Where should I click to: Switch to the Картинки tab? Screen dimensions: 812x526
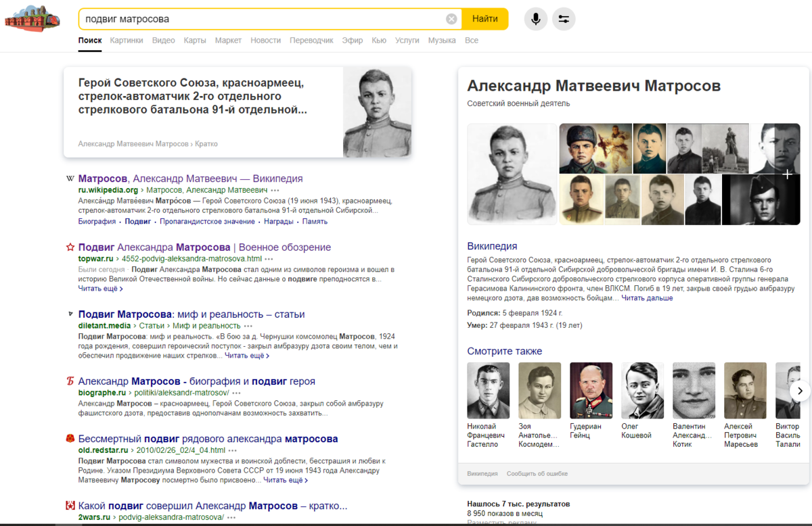click(x=127, y=41)
